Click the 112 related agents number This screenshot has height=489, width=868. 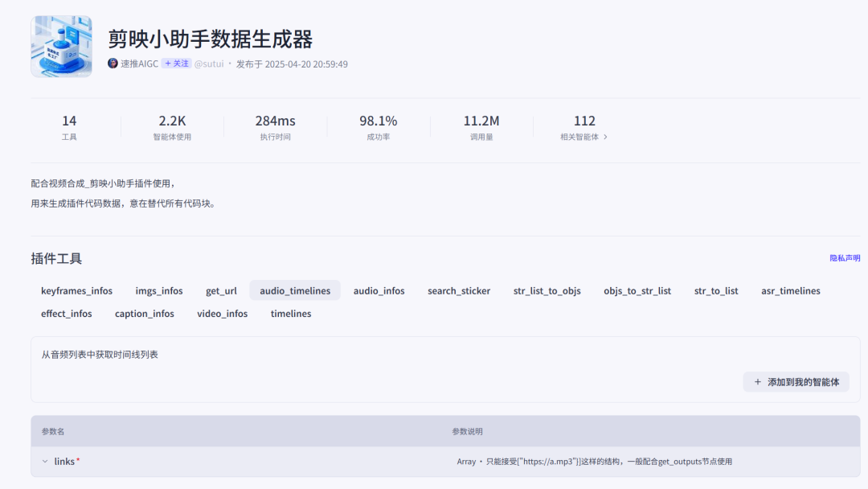(584, 121)
